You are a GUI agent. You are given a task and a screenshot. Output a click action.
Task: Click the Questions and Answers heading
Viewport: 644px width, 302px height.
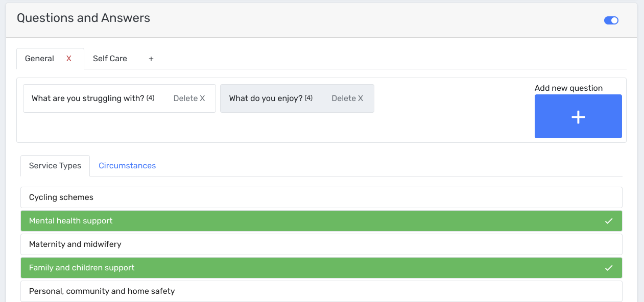pos(83,18)
